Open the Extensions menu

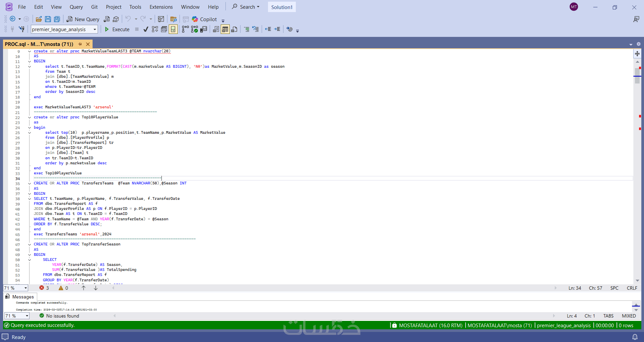click(x=161, y=7)
